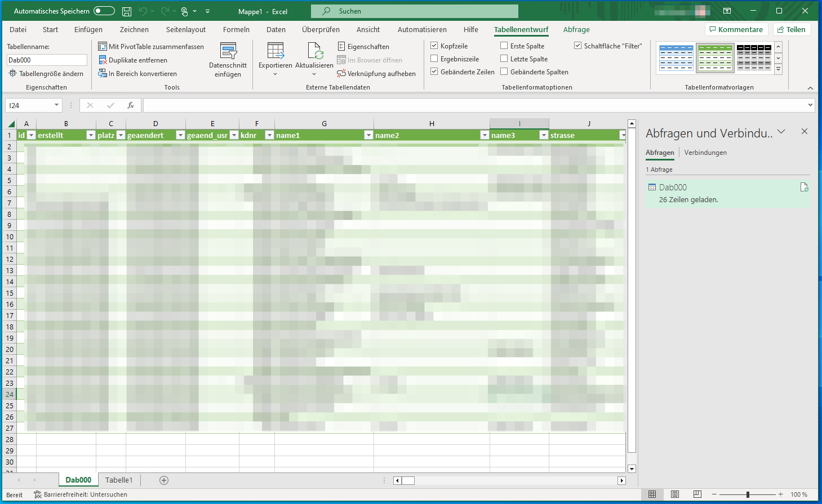Screen dimensions: 822x504
Task: Open the Formeln ribbon tab
Action: pyautogui.click(x=236, y=30)
